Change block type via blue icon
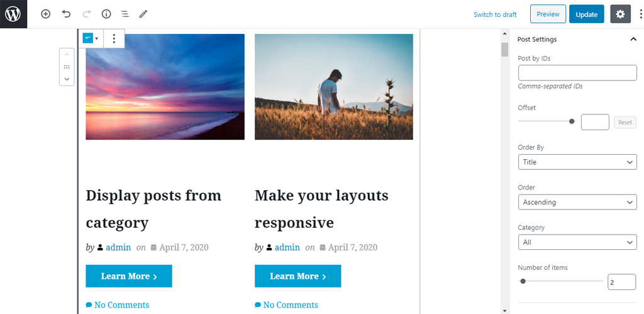 tap(91, 38)
